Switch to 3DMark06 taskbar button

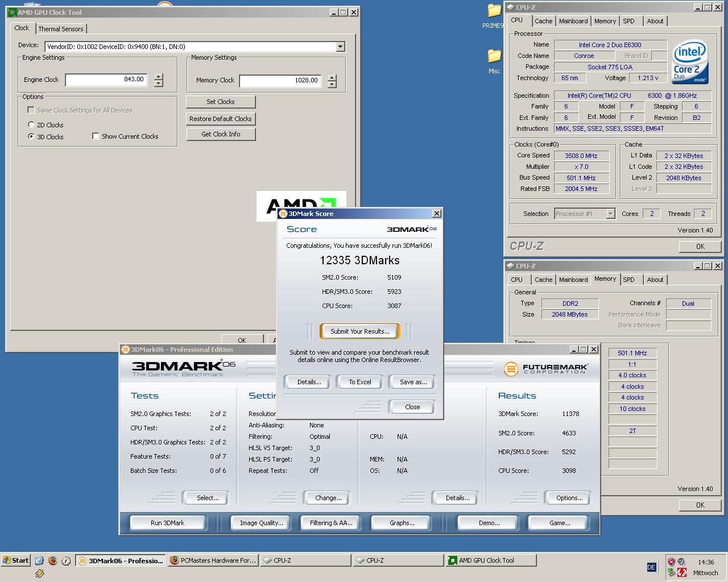coord(121,560)
